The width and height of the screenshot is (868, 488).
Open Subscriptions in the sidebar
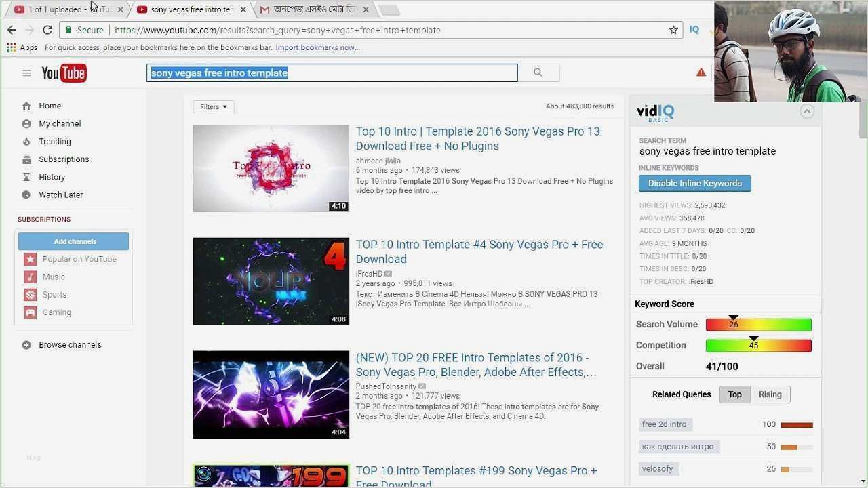[x=63, y=159]
